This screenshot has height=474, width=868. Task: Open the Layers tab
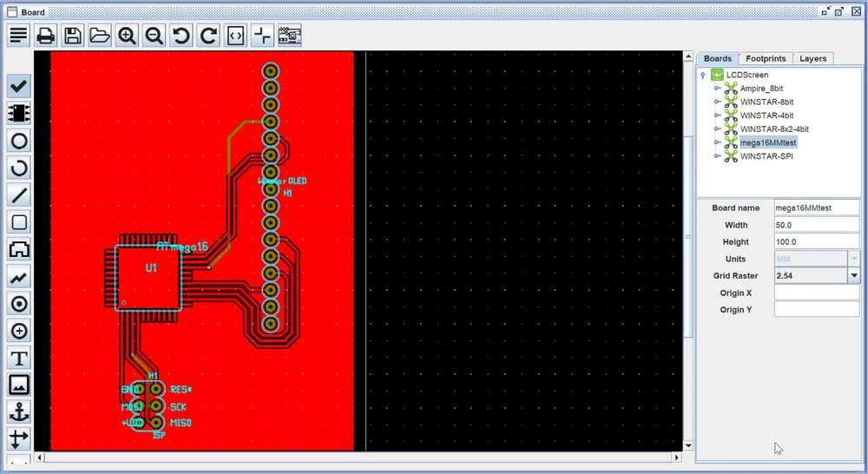812,58
